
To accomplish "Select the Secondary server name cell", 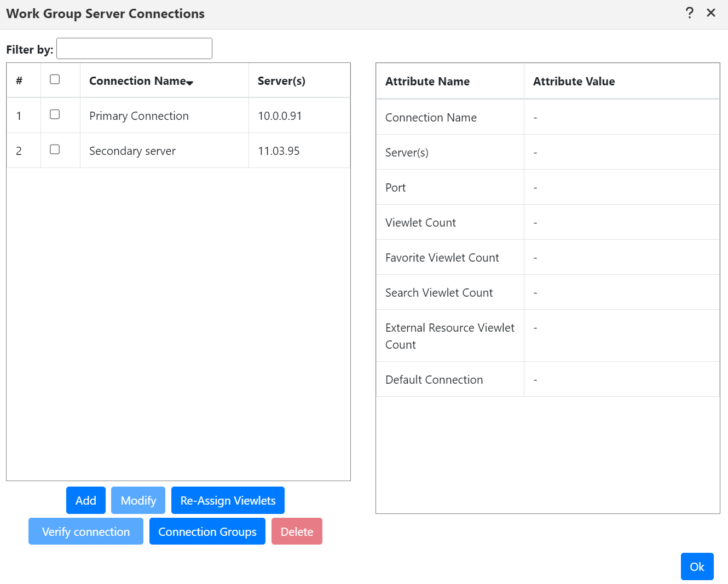I will tap(164, 151).
